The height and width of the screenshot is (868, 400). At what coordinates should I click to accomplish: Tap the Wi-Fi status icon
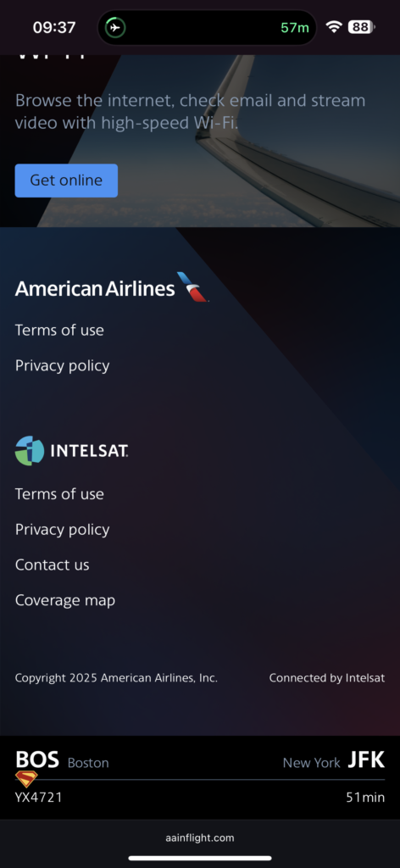pos(334,26)
